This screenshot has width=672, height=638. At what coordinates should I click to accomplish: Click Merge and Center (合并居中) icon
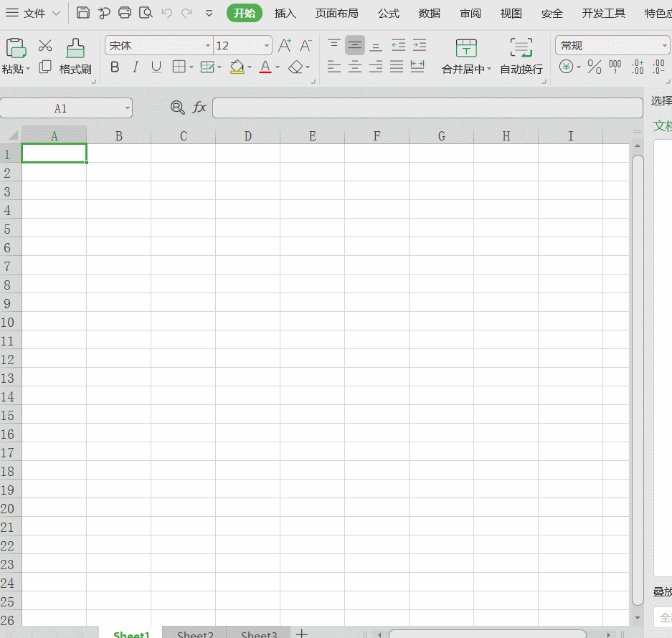(x=466, y=48)
